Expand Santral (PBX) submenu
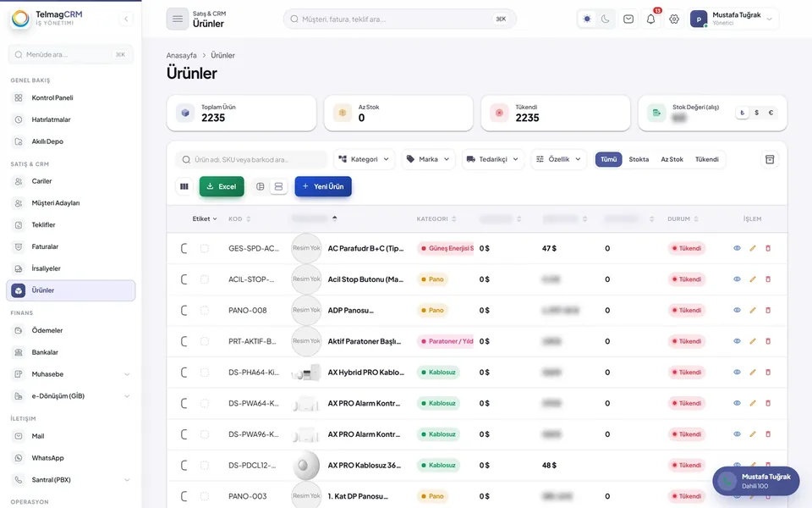The height and width of the screenshot is (508, 812). click(x=71, y=480)
